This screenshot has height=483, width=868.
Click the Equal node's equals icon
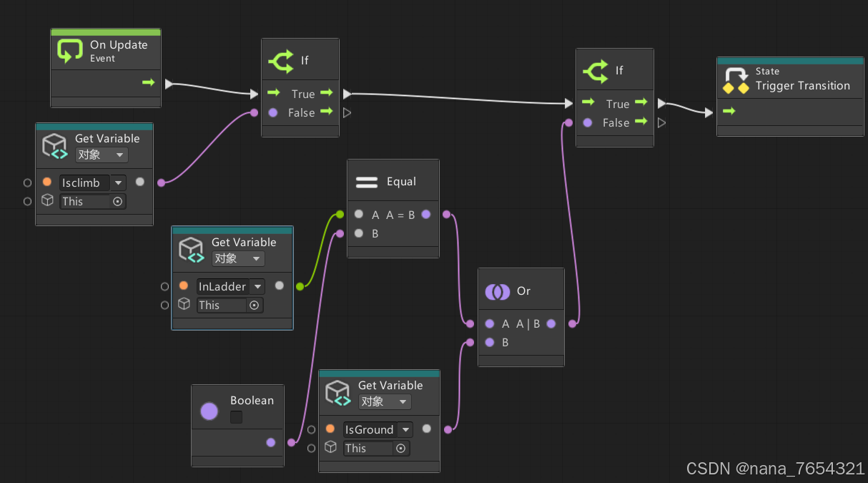[366, 181]
